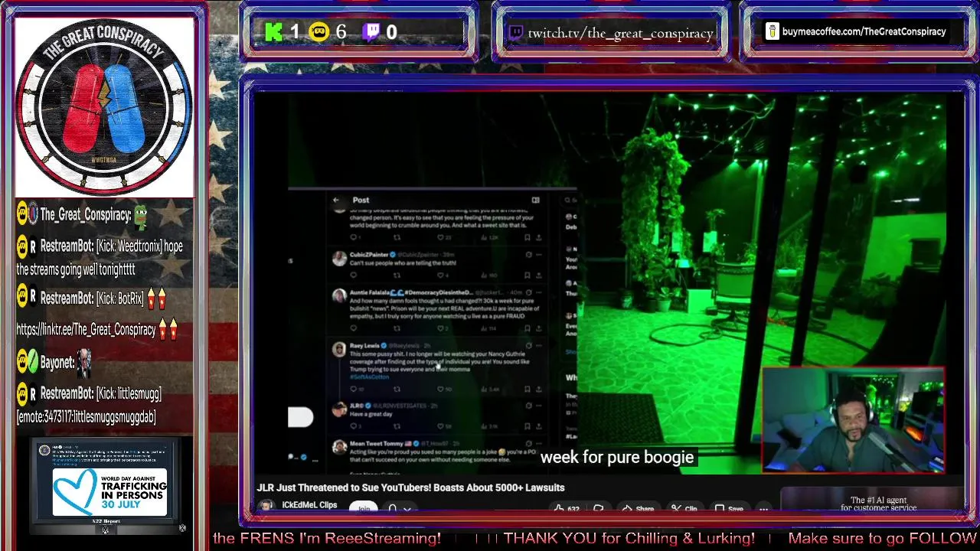
Task: Click repost icon under CubicZPainter tweet
Action: pos(397,275)
